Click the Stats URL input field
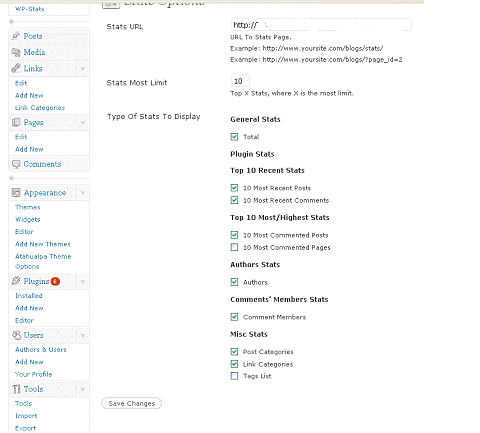The height and width of the screenshot is (433, 480). (x=321, y=25)
